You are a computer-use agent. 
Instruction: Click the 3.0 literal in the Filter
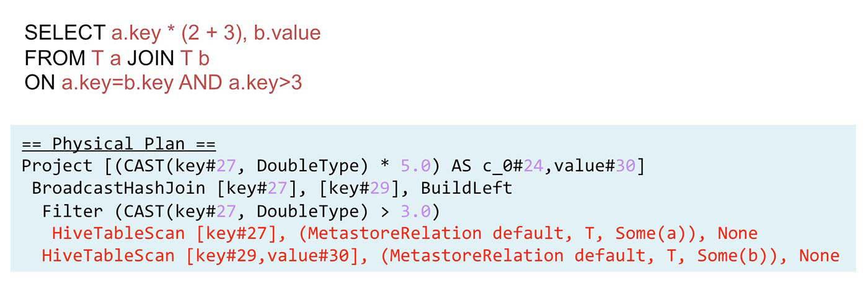click(415, 212)
